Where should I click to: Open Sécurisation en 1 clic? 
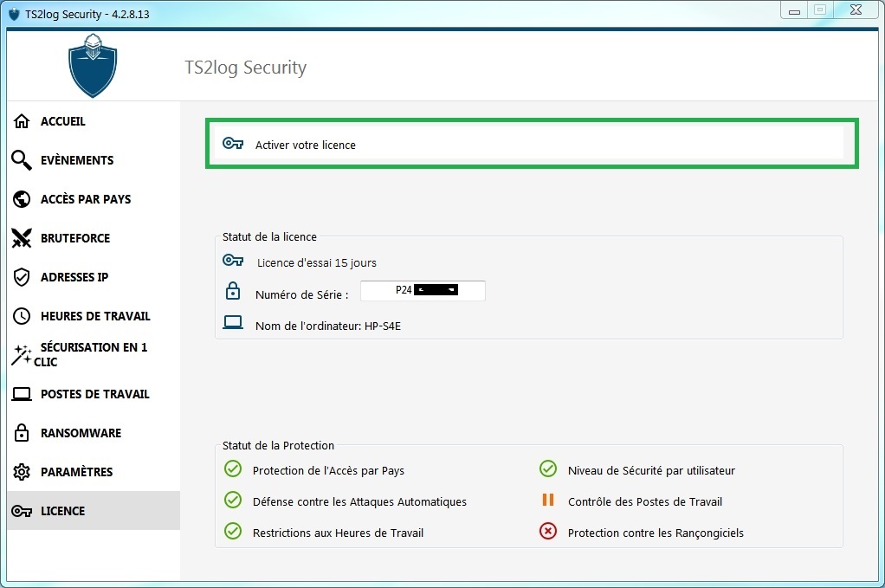click(x=94, y=355)
